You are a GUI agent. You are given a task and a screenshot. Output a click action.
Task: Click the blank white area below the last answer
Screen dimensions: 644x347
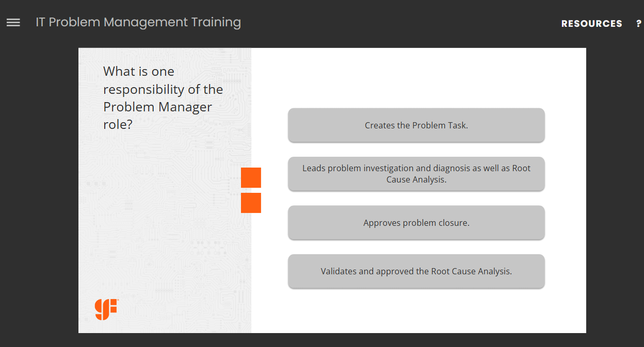[416, 312]
